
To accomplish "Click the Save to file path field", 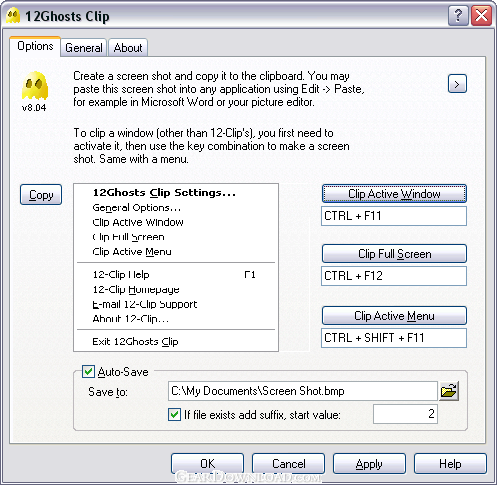I will coord(303,391).
